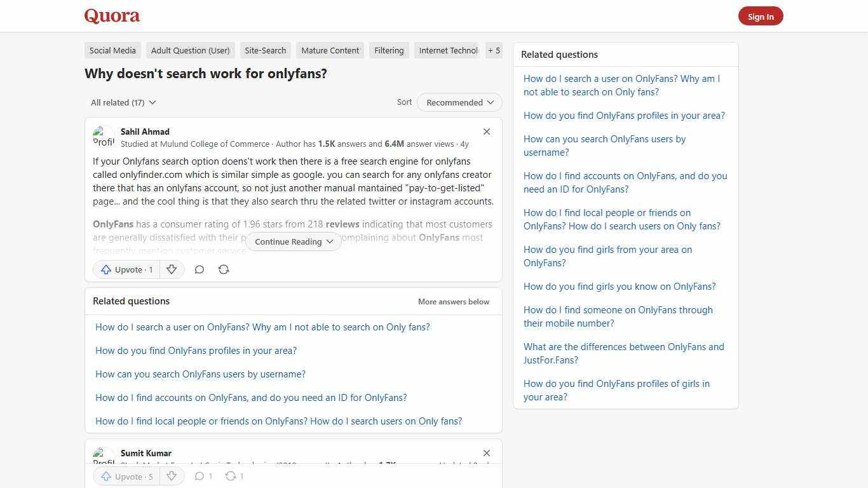Expand the Continue Reading section
This screenshot has height=488, width=868.
point(293,241)
